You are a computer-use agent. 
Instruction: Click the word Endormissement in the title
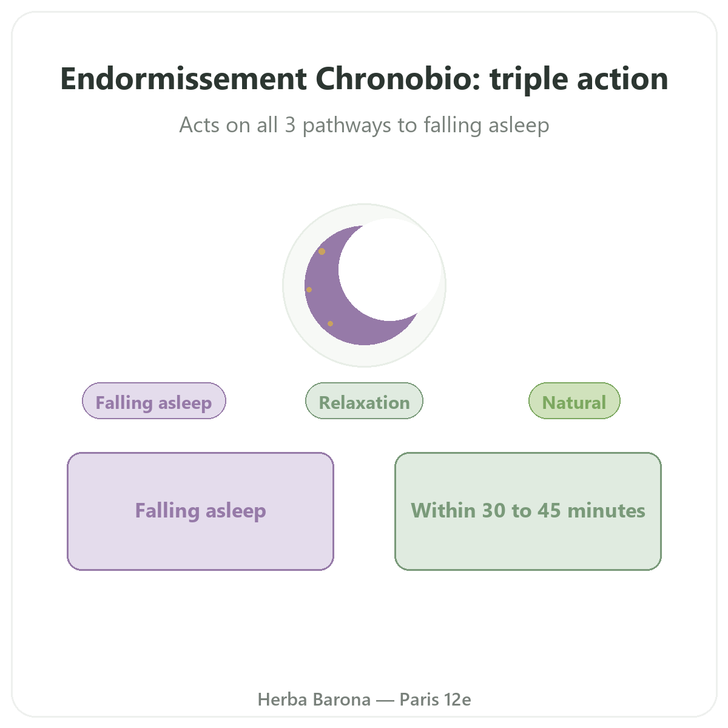[x=184, y=79]
